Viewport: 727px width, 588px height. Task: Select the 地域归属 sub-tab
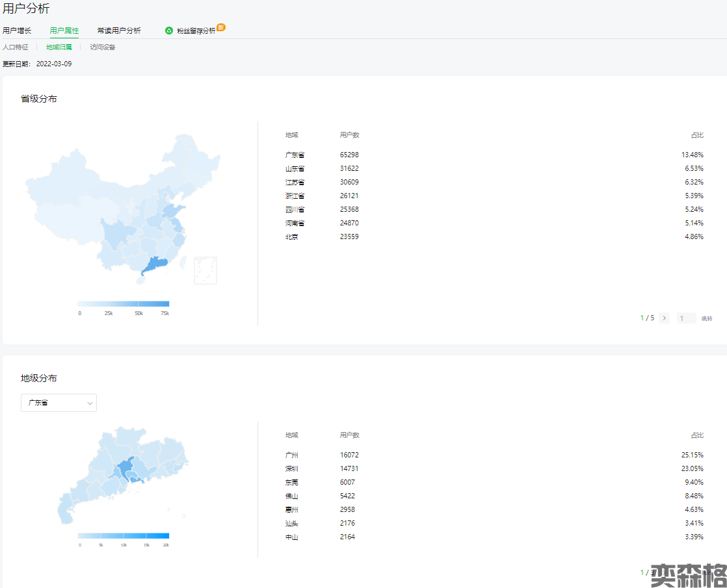(x=59, y=47)
